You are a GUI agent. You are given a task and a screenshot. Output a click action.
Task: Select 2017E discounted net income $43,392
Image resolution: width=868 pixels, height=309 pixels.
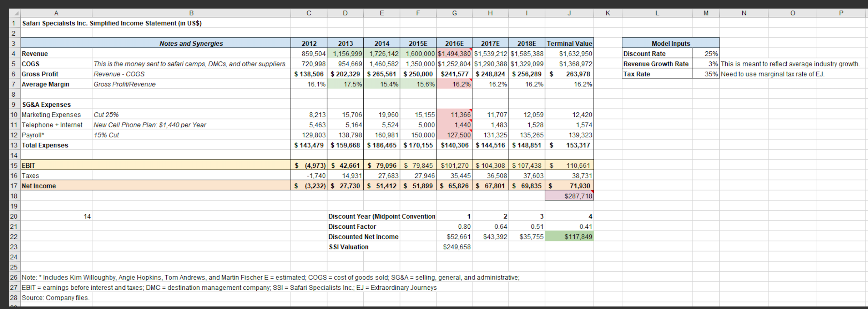point(490,236)
